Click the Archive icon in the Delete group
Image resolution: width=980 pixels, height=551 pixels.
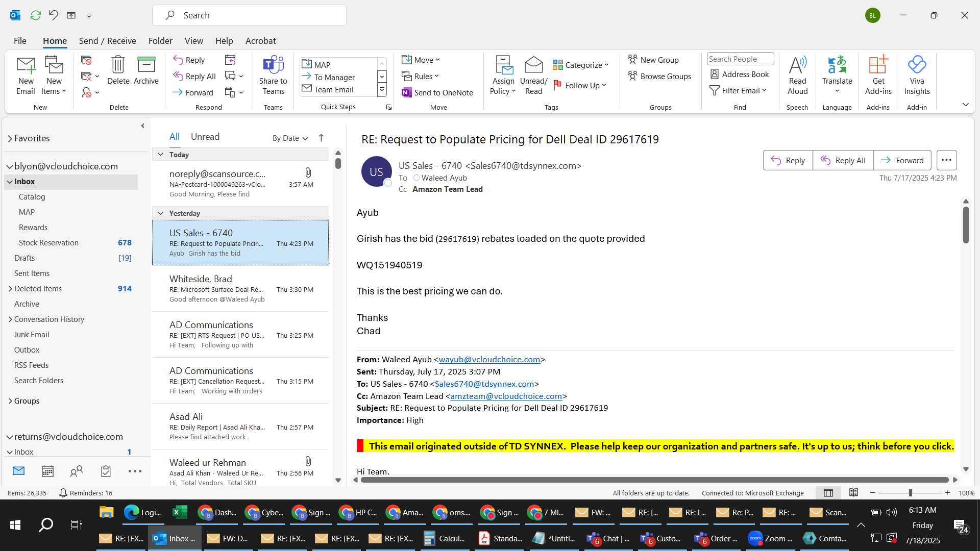pos(146,70)
